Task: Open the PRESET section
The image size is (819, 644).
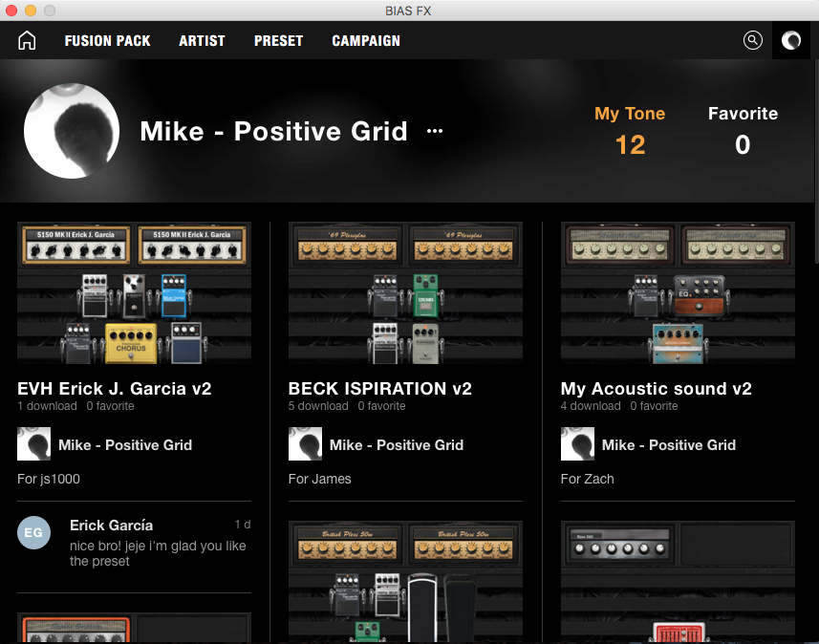Action: click(x=278, y=41)
